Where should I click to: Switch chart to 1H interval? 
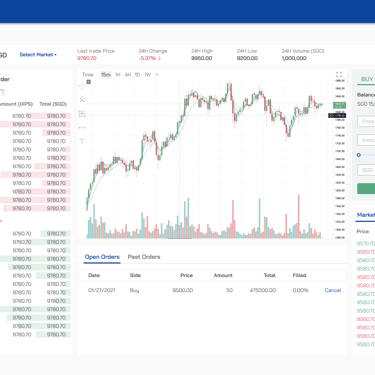tap(118, 75)
